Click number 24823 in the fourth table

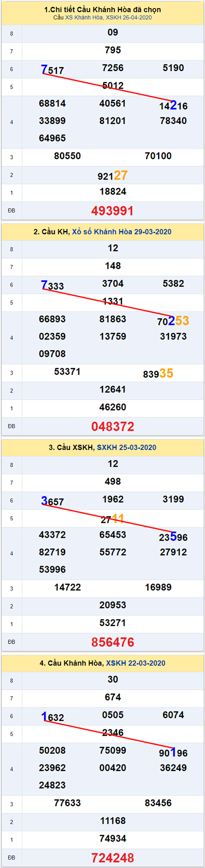point(52,785)
